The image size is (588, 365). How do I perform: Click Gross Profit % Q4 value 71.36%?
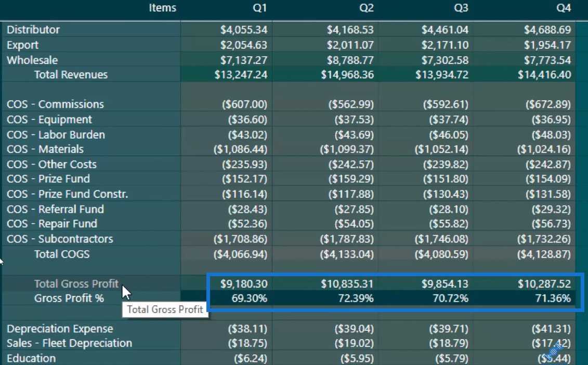(553, 299)
